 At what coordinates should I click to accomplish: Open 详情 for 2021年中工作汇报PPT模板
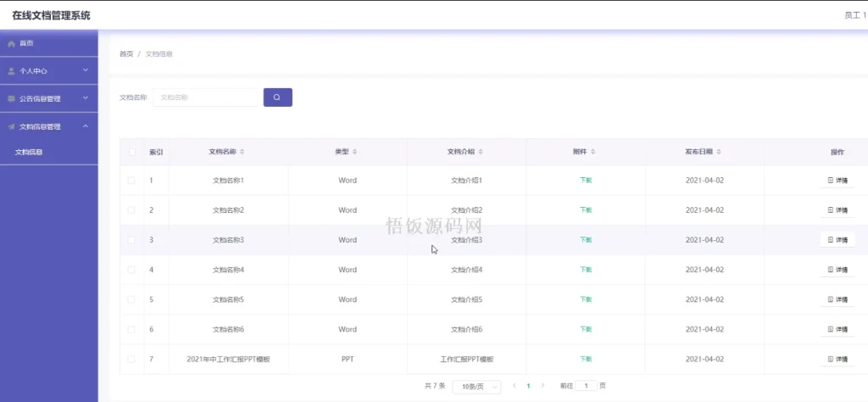click(x=837, y=360)
